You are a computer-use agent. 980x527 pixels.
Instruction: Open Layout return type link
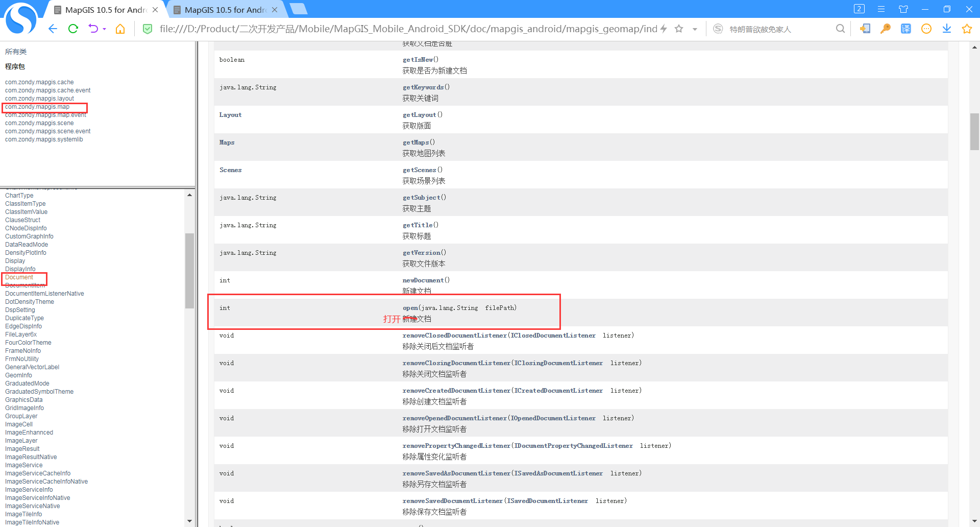230,115
